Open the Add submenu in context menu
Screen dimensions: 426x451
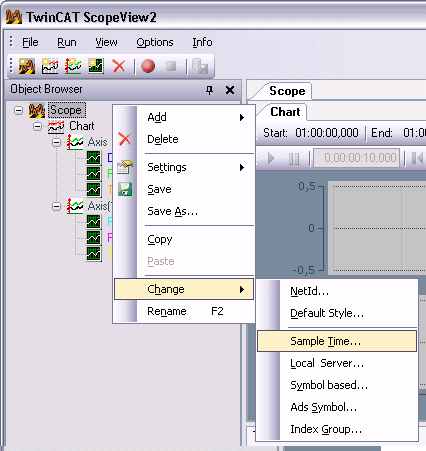(x=184, y=117)
